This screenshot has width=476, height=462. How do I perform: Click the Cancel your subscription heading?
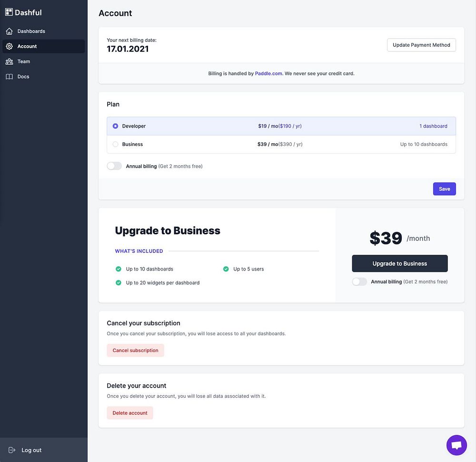[144, 323]
